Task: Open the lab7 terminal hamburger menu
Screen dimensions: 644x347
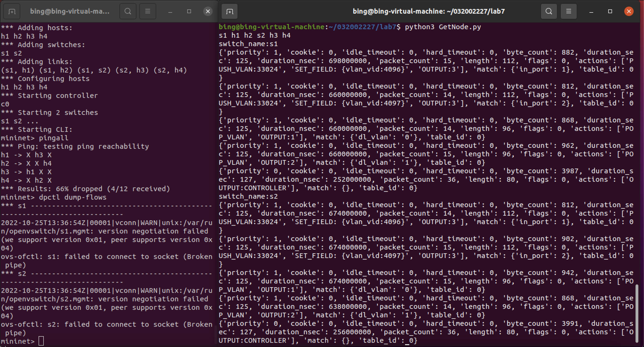Action: (568, 12)
